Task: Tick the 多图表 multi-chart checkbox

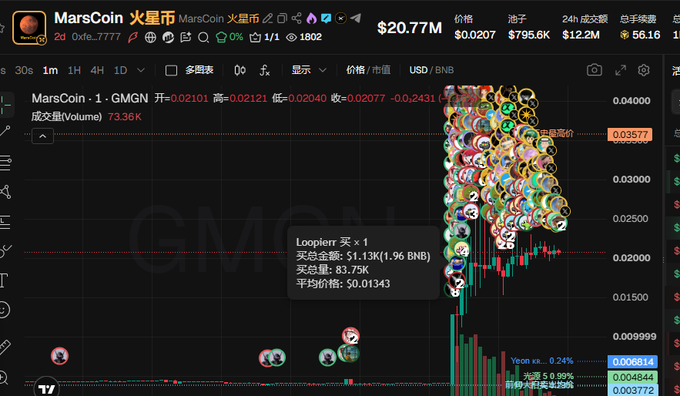Action: click(x=171, y=70)
